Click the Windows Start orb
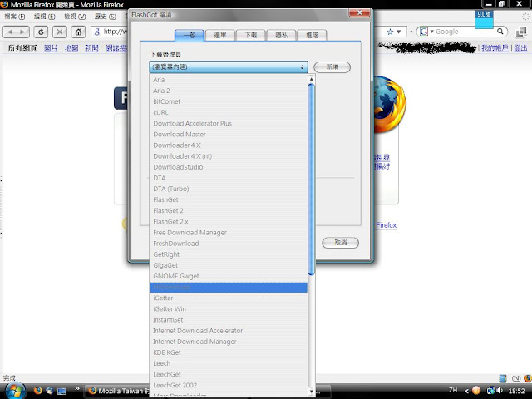This screenshot has width=532, height=399. point(15,391)
